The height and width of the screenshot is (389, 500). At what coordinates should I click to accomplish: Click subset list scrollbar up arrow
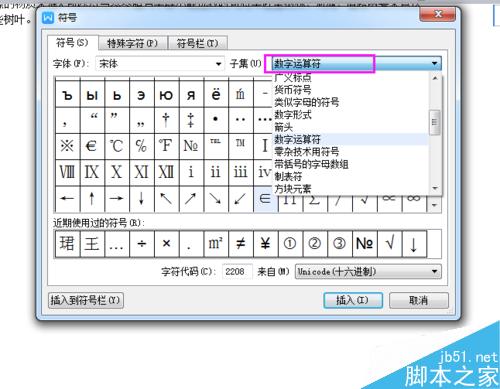click(435, 79)
